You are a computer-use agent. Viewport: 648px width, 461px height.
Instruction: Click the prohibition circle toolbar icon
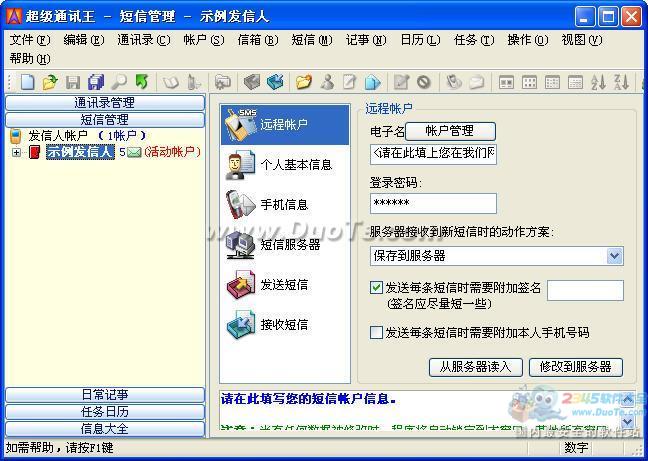(x=424, y=82)
